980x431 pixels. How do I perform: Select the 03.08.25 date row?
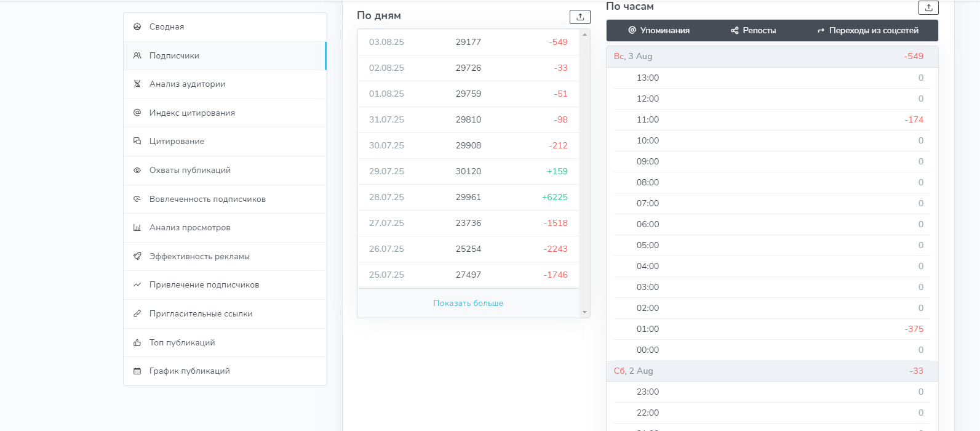468,42
